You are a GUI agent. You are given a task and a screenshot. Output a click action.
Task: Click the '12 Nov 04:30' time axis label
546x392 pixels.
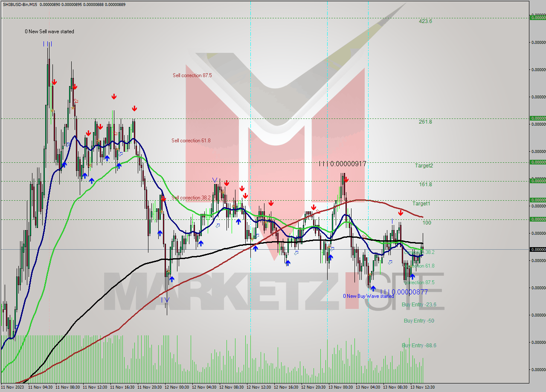[x=204, y=387]
